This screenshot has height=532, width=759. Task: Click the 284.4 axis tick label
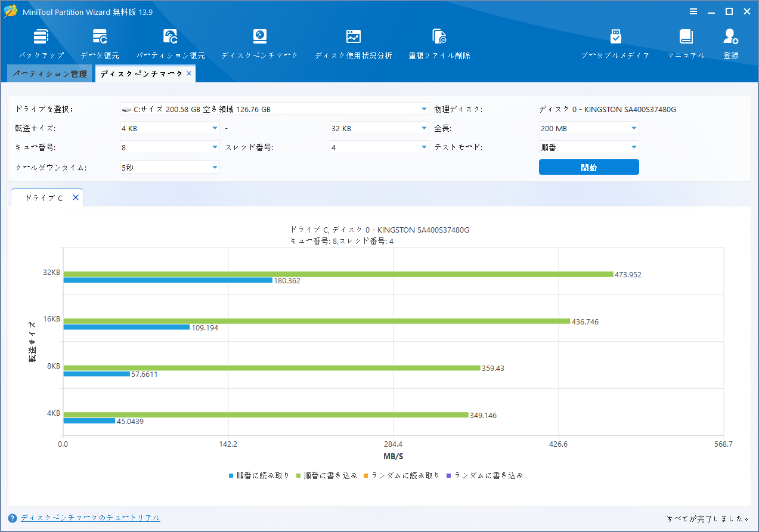[x=394, y=444]
